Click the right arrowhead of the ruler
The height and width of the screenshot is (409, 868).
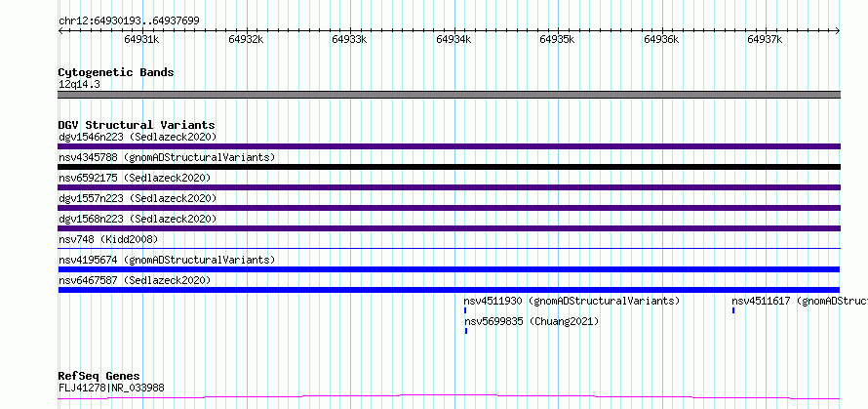[x=838, y=31]
